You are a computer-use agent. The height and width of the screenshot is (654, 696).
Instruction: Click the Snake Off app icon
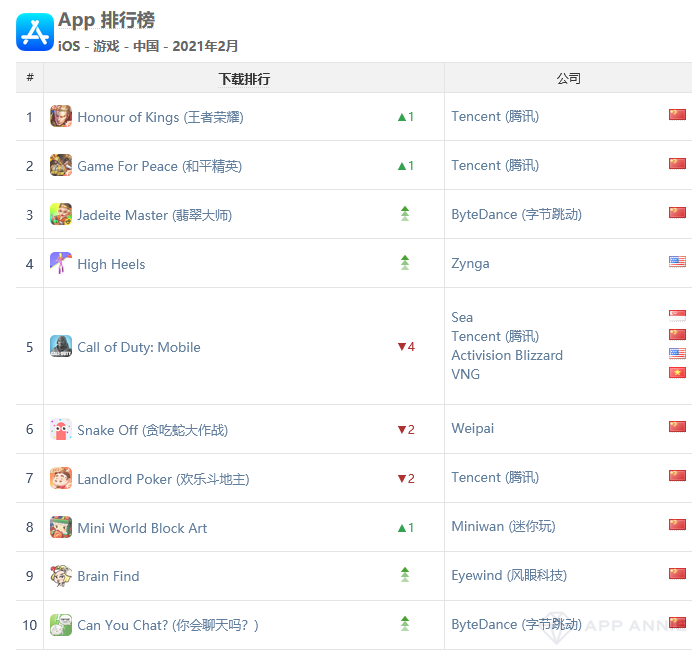click(61, 430)
